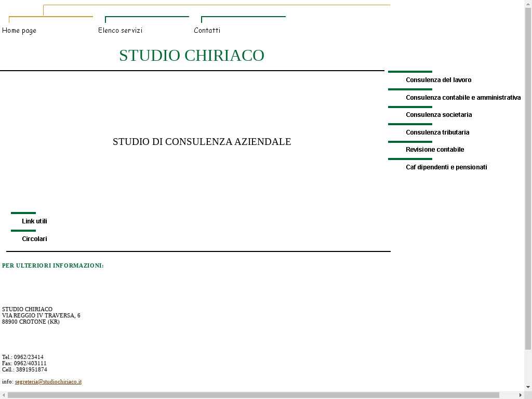
Task: Open Consulenza contabile e amministrativa
Action: 463,98
